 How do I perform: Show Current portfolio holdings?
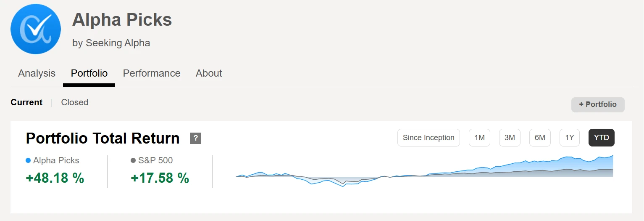pyautogui.click(x=26, y=102)
